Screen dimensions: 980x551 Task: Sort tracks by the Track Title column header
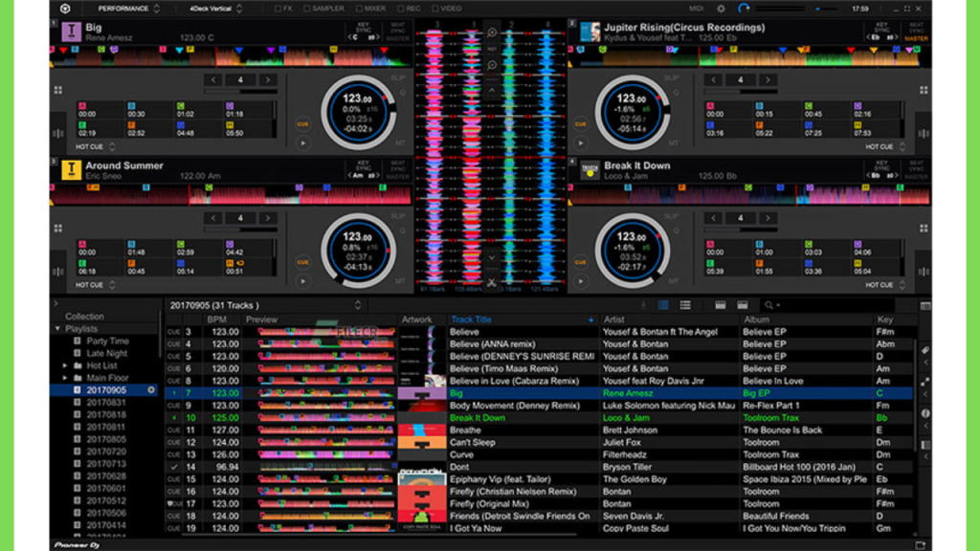pos(471,320)
